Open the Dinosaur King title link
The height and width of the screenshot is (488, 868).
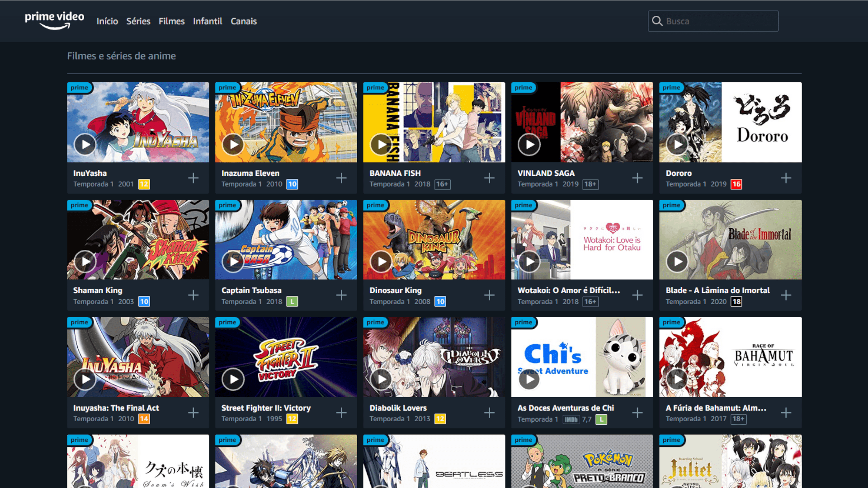click(x=396, y=290)
